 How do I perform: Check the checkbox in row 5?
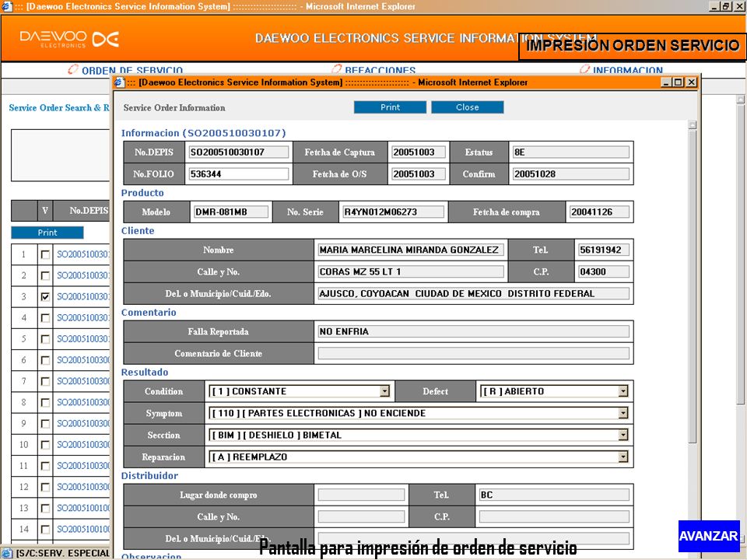(45, 339)
